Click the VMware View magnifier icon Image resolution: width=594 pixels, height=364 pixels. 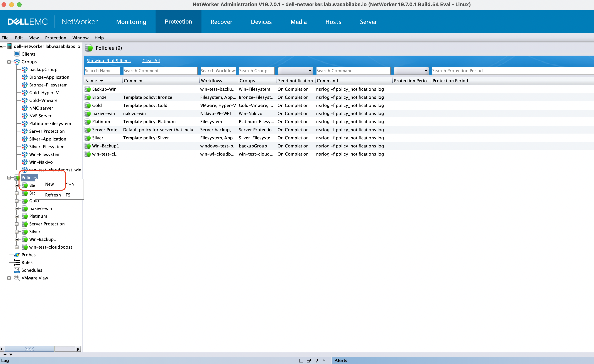pyautogui.click(x=17, y=278)
